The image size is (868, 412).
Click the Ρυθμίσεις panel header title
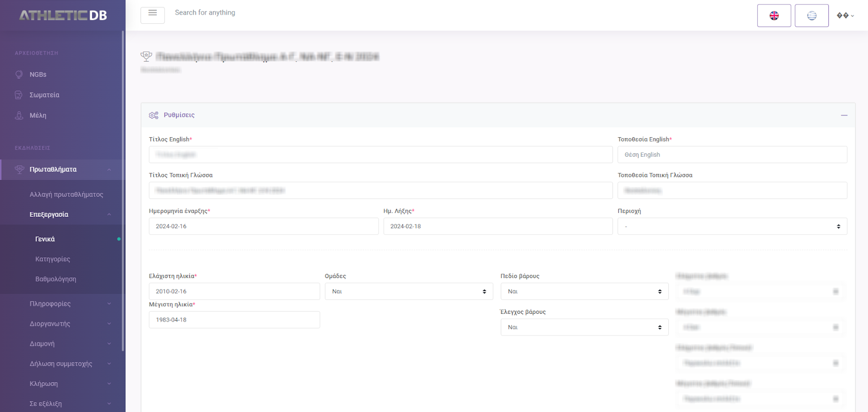click(x=179, y=115)
